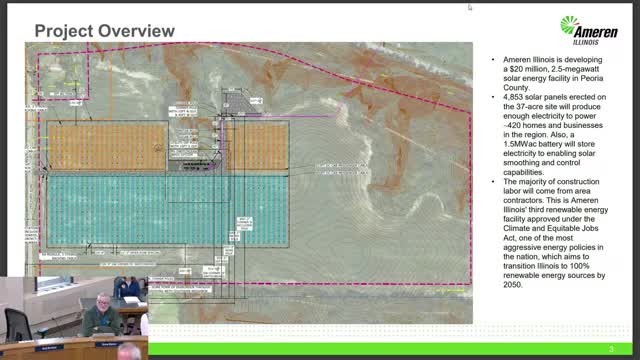This screenshot has height=360, width=640.
Task: Click the white callout label inside teal array
Action: pos(244,224)
